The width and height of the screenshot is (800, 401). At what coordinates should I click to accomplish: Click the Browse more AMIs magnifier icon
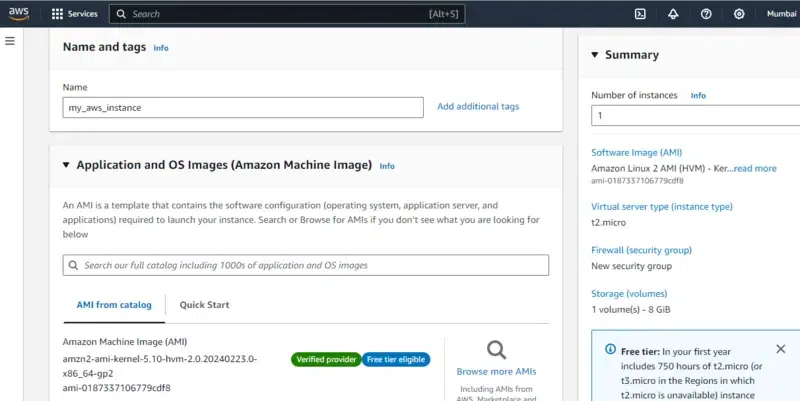[x=496, y=350]
